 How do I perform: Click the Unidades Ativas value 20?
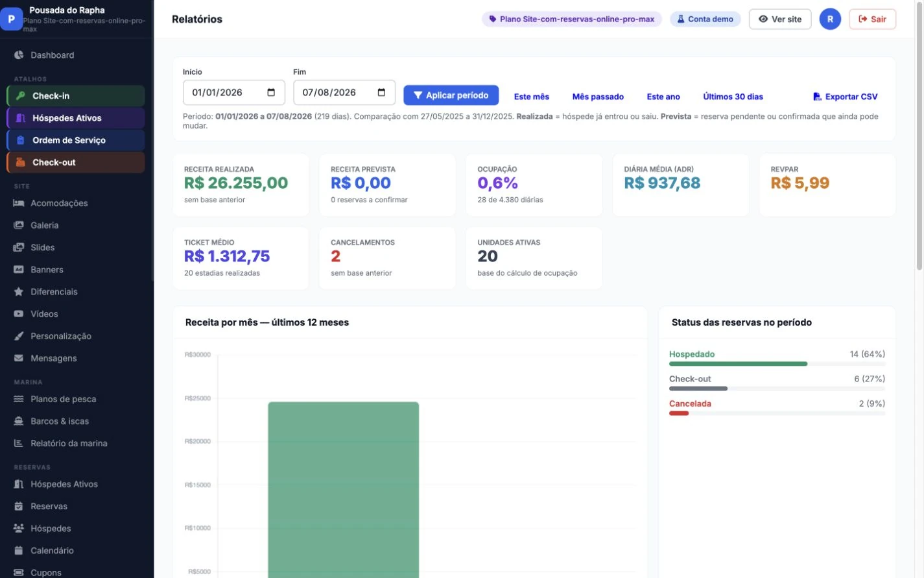pos(488,256)
